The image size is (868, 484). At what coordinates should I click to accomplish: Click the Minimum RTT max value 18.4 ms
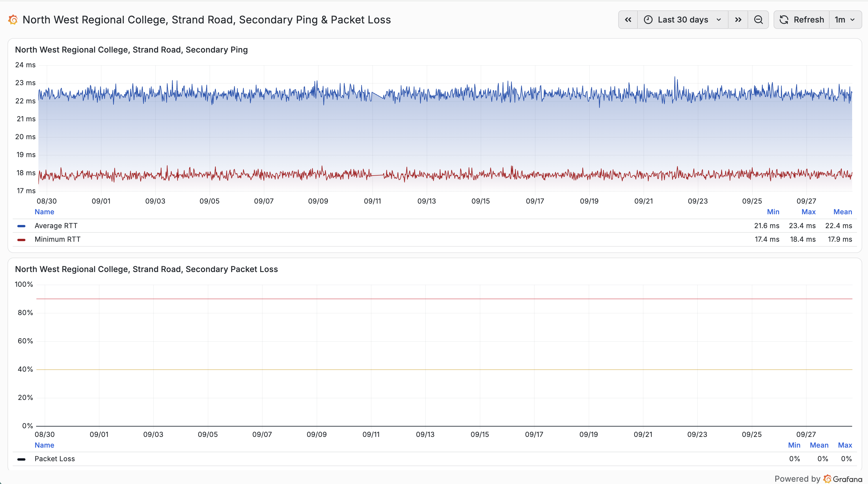point(803,239)
